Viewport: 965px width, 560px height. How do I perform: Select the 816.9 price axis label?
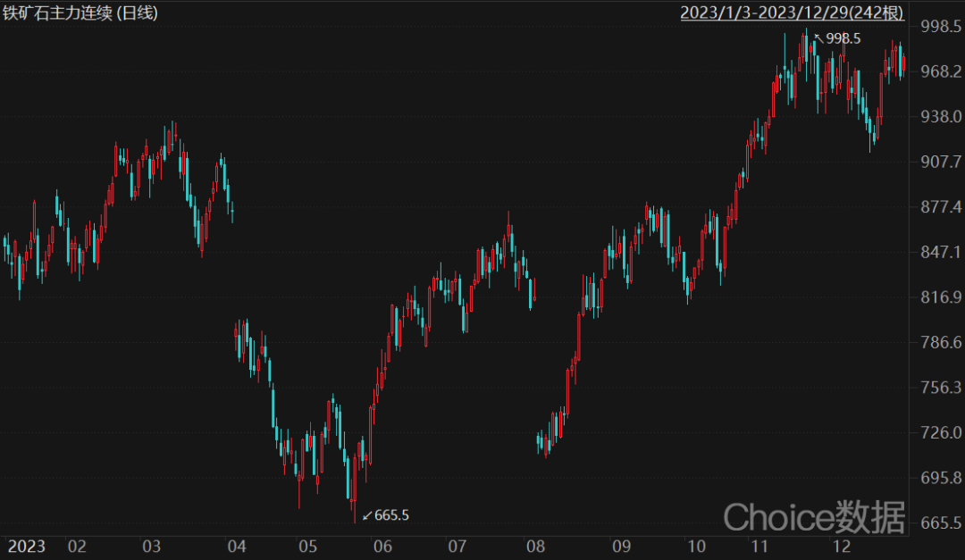coord(941,297)
